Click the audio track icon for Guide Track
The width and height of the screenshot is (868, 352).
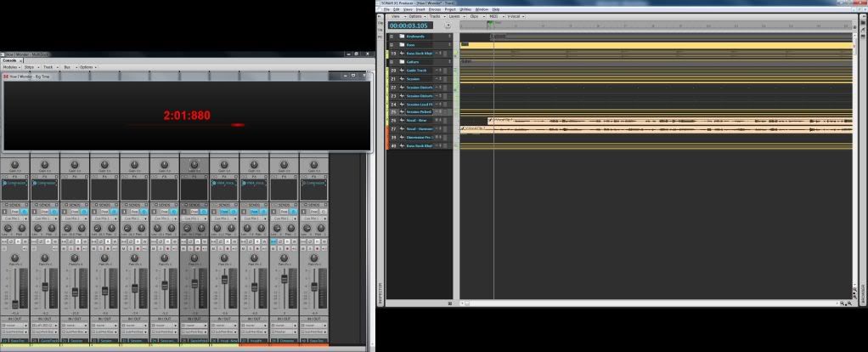(x=400, y=70)
